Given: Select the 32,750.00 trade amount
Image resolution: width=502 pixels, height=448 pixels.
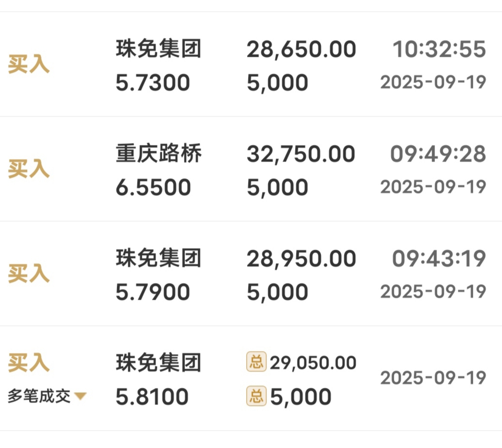Looking at the screenshot, I should pos(301,154).
